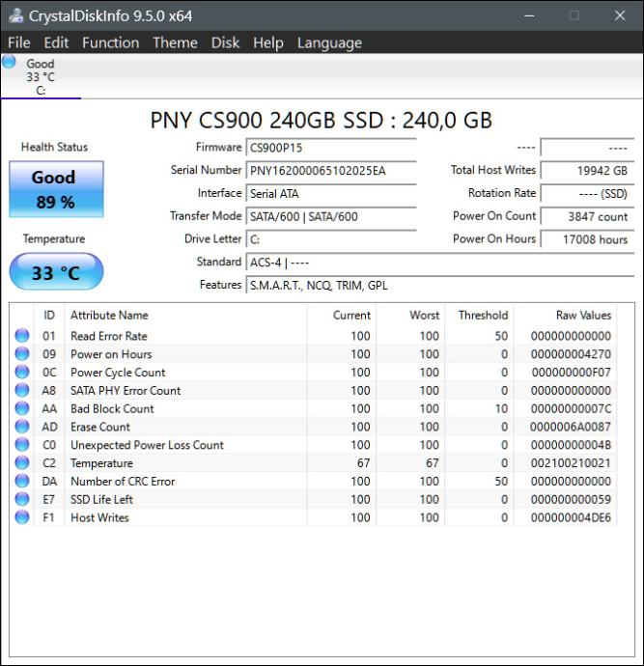Open the Disk menu
Image resolution: width=644 pixels, height=666 pixels.
point(226,42)
